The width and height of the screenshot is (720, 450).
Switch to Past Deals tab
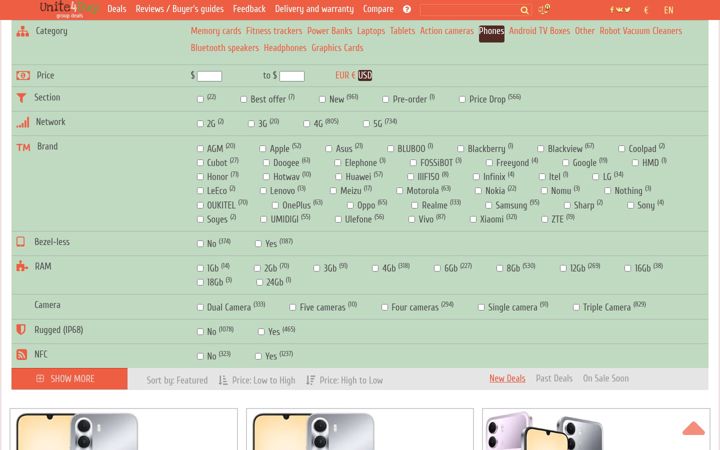point(554,378)
